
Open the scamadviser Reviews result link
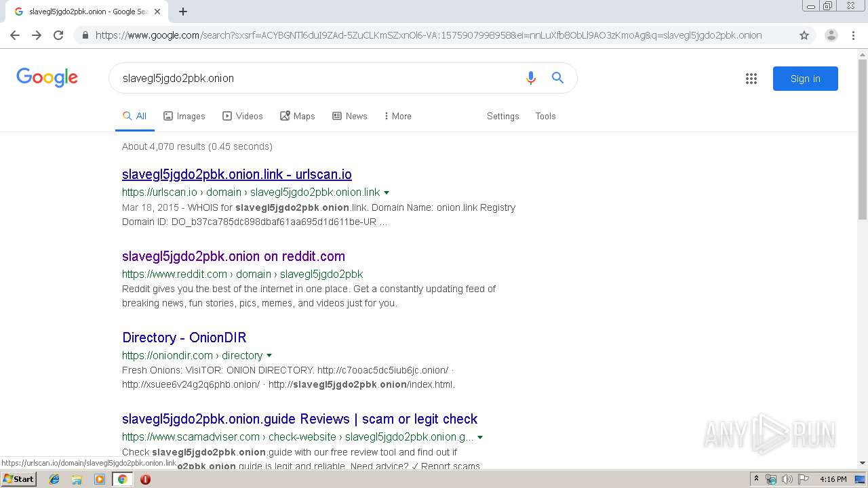300,419
